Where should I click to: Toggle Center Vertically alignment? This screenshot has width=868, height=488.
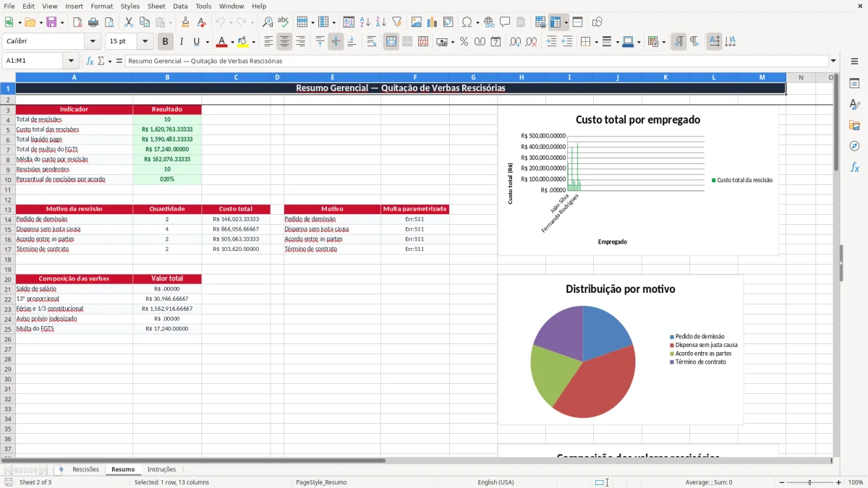click(336, 42)
